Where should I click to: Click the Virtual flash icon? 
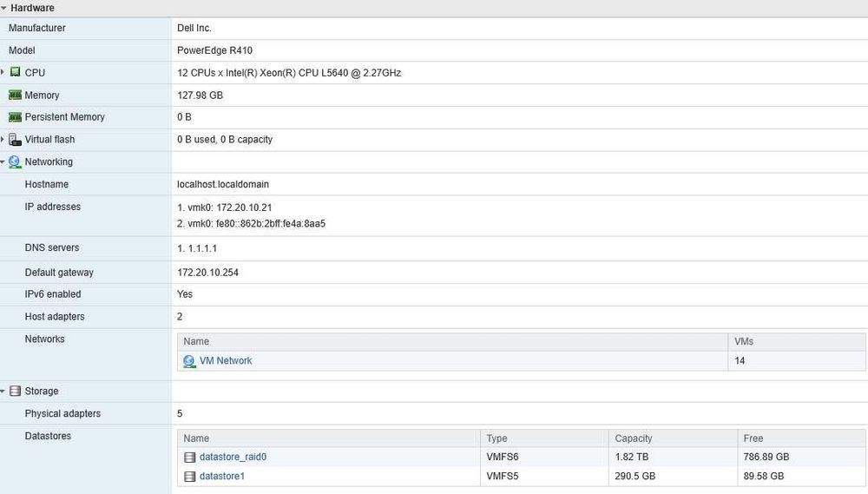15,140
